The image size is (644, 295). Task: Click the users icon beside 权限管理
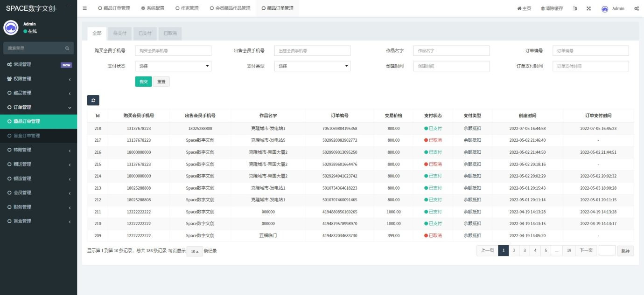pos(9,79)
